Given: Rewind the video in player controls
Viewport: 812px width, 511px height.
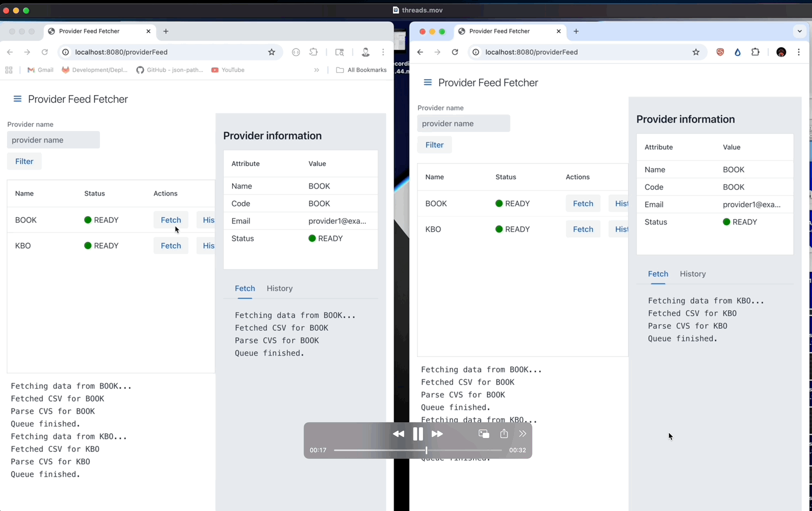Looking at the screenshot, I should click(398, 434).
